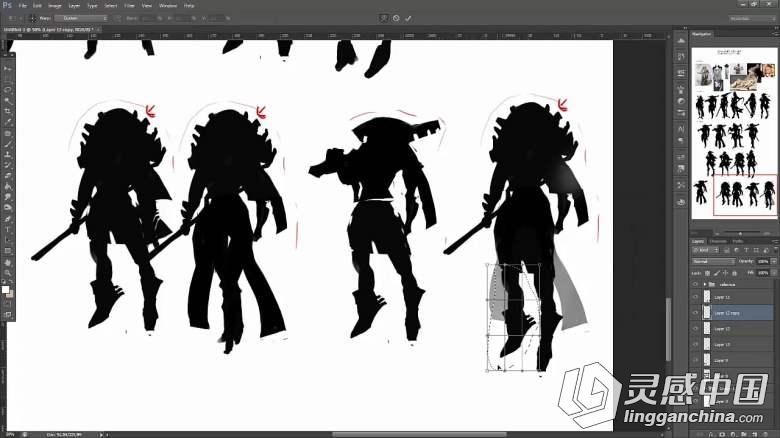Select the Eyedropper tool
Screen dimensions: 780x438
[7, 122]
